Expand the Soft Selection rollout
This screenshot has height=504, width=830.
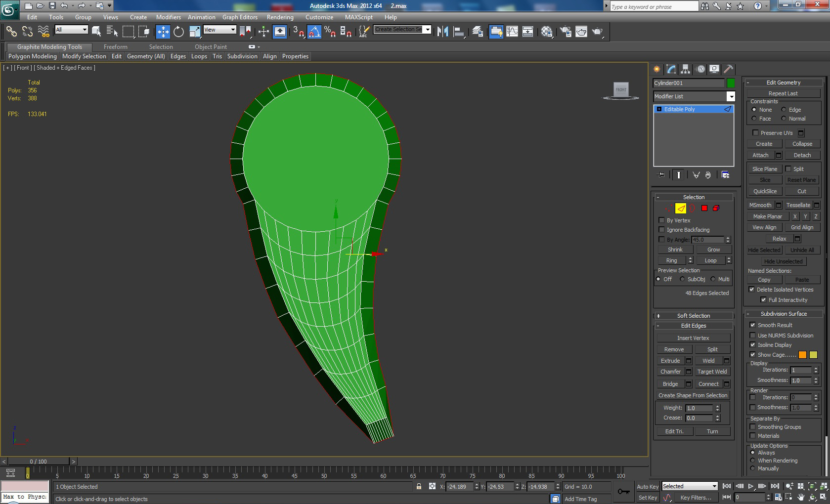[x=694, y=316]
